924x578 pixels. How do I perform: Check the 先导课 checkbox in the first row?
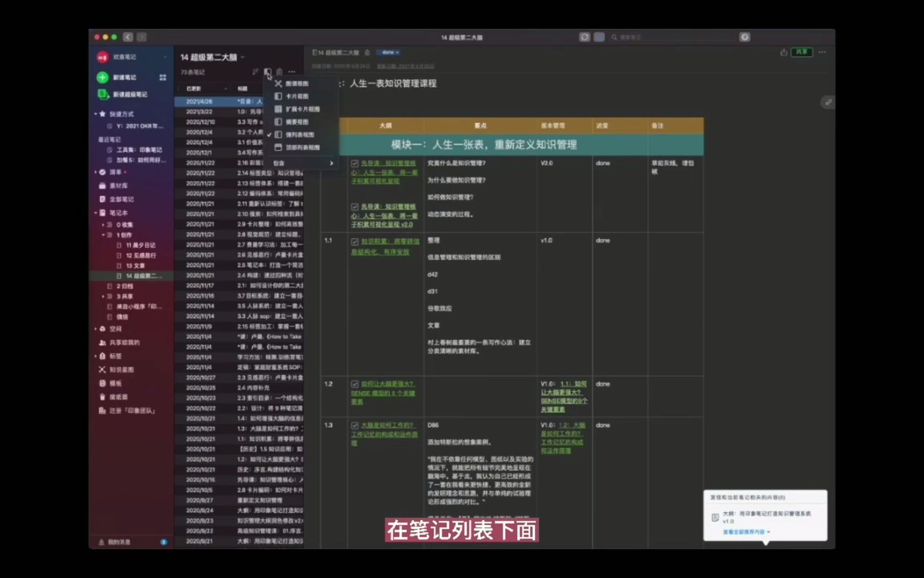354,163
